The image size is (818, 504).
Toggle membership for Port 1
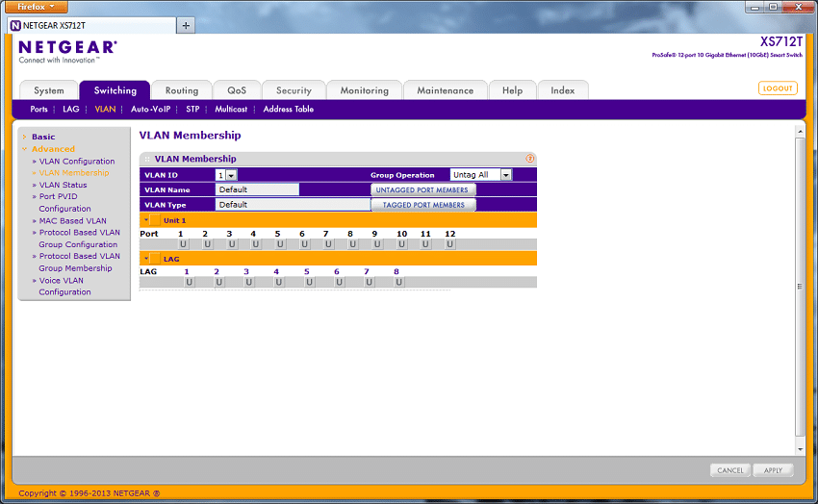coord(183,244)
